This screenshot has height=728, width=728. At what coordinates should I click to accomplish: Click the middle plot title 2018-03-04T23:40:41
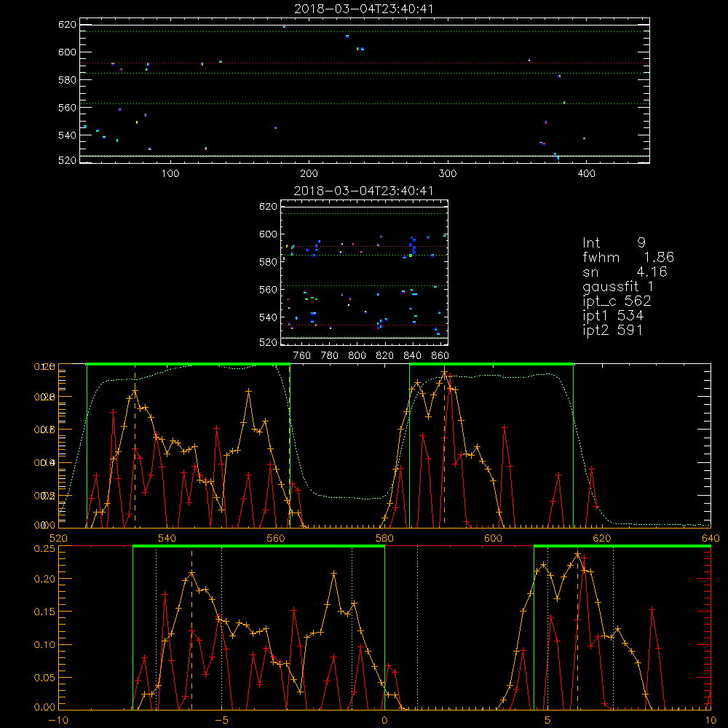point(364,191)
